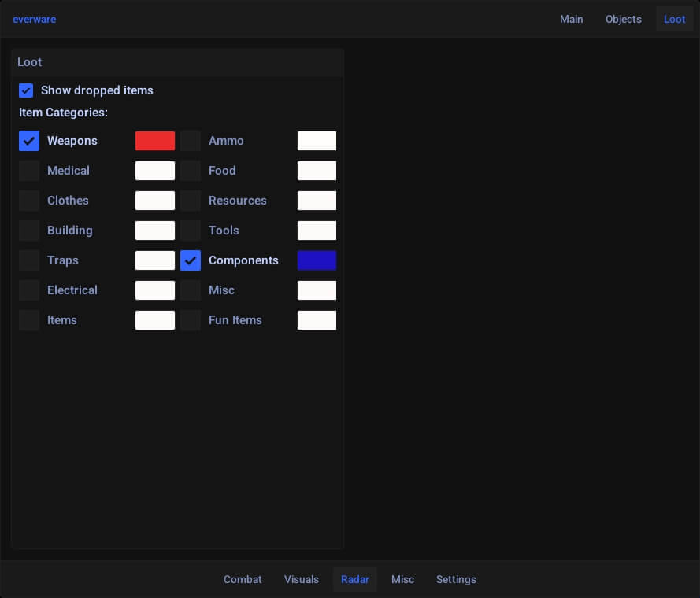This screenshot has width=700, height=598.
Task: Switch to the Settings tab
Action: click(456, 579)
